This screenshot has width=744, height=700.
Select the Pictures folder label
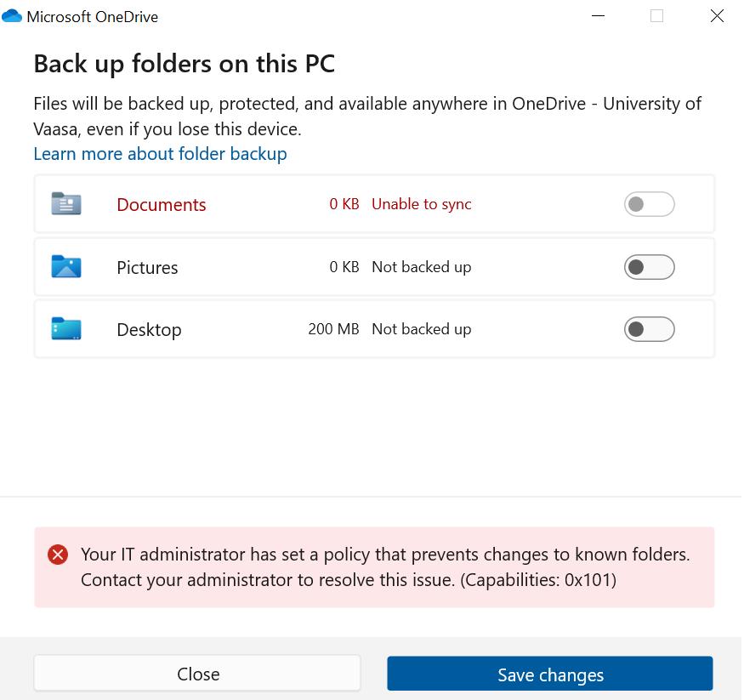point(147,268)
